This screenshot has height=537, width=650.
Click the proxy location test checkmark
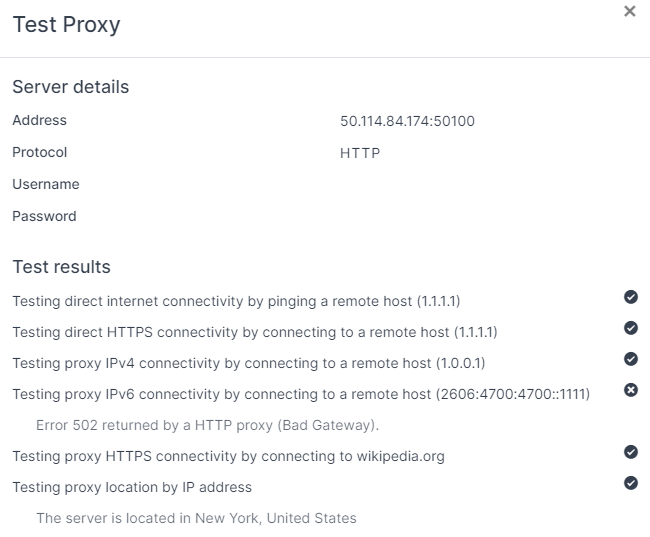(631, 483)
